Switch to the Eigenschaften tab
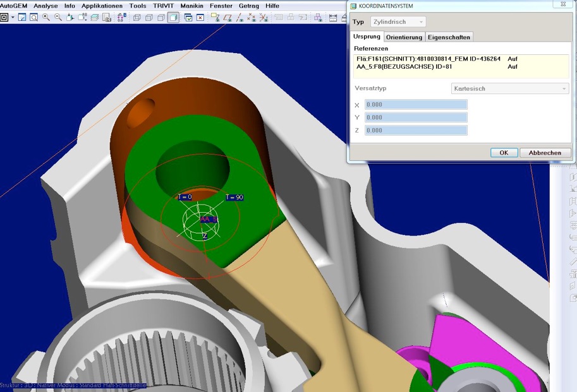 click(449, 37)
